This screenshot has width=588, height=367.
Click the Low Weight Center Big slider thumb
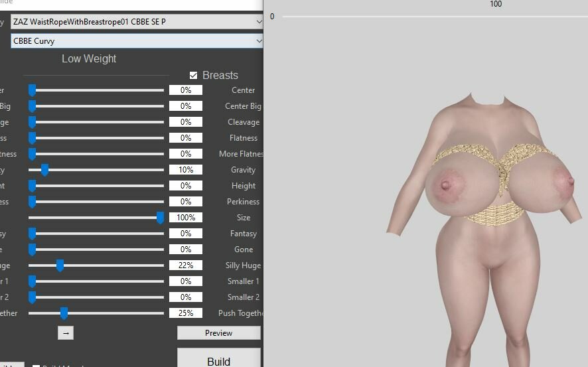click(33, 106)
